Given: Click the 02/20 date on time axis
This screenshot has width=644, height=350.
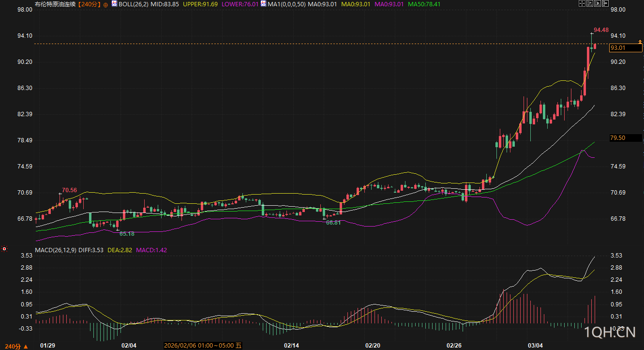Looking at the screenshot, I should (x=373, y=346).
